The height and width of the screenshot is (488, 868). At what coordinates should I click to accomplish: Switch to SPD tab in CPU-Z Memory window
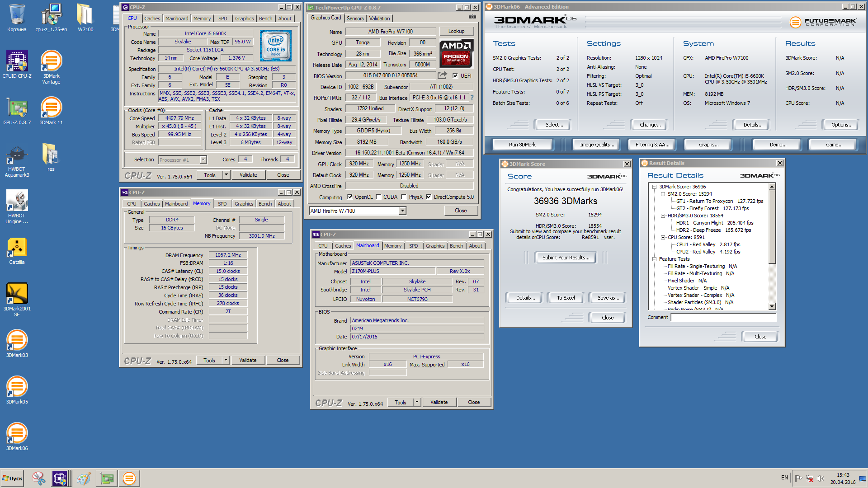pyautogui.click(x=222, y=204)
